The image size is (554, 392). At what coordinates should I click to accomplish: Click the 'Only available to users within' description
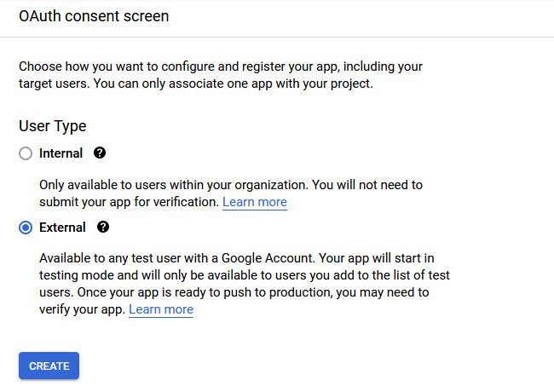231,193
